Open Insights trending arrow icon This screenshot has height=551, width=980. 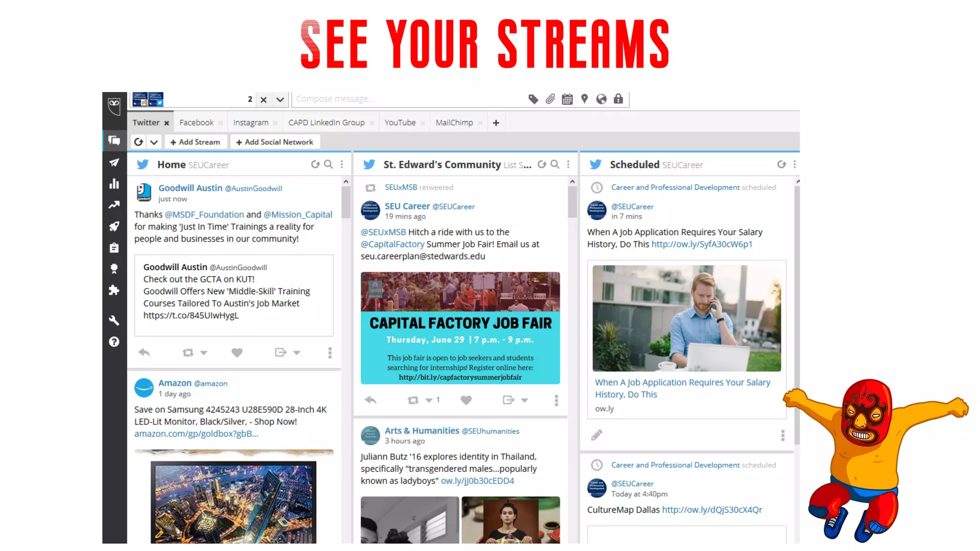coord(114,205)
